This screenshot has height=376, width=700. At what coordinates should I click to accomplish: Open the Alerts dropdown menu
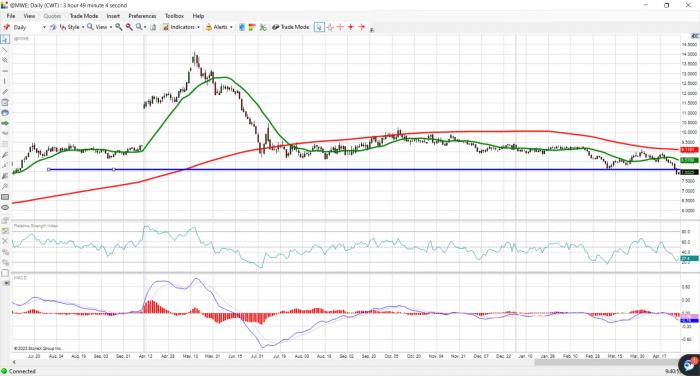(x=219, y=27)
